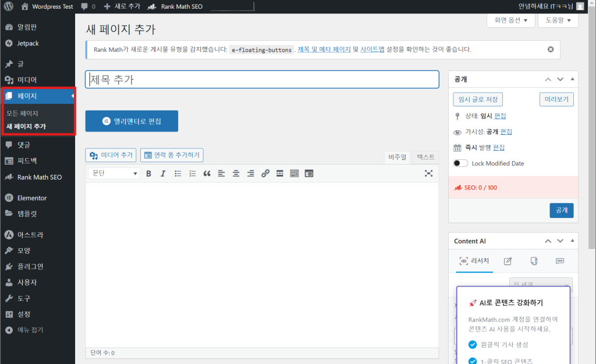Click 엘리멘터로 편집 button

(132, 121)
